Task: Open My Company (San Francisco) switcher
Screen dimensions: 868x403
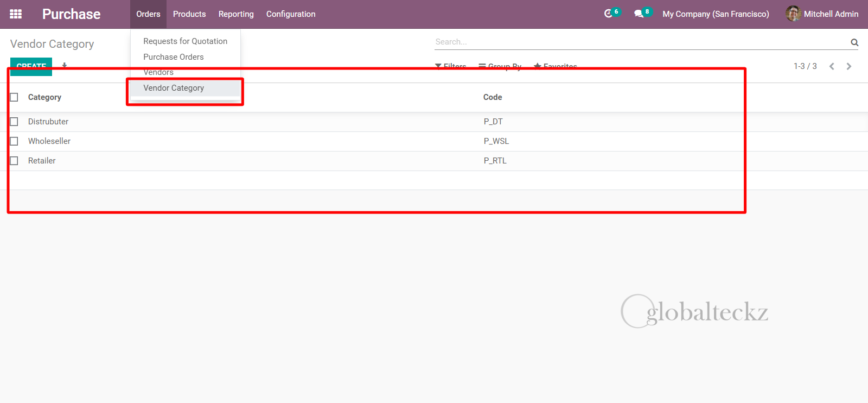Action: [x=716, y=14]
